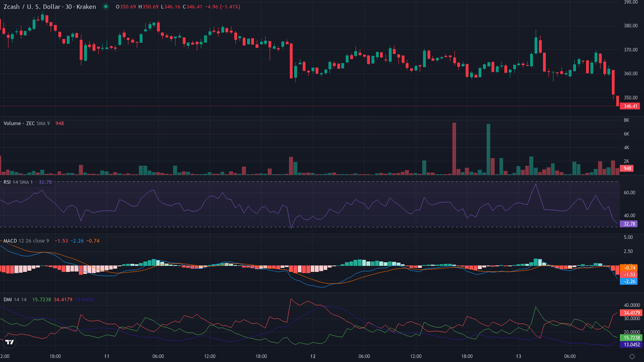The image size is (644, 362).
Task: Click the green market status dot
Action: point(105,6)
